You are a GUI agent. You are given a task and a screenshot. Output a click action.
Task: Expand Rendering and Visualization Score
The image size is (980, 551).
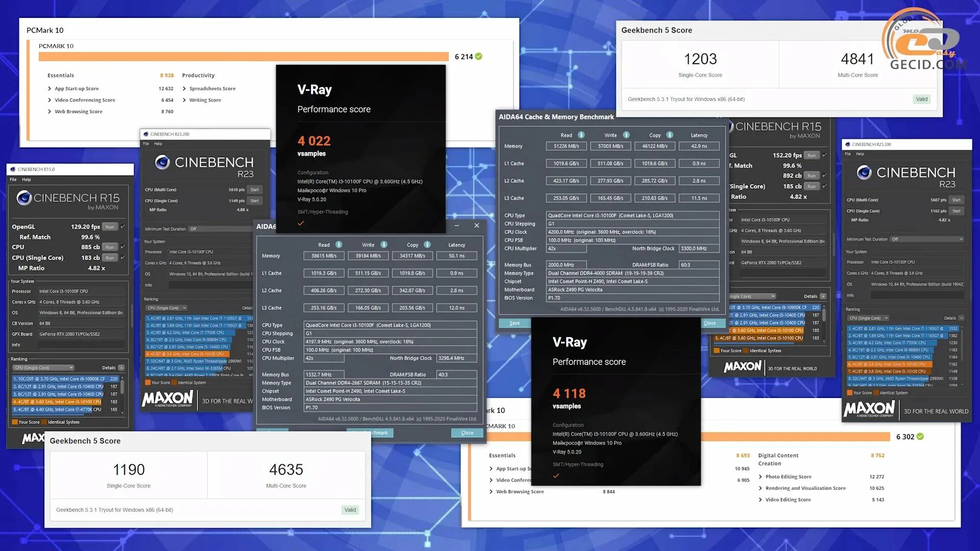[x=761, y=489]
